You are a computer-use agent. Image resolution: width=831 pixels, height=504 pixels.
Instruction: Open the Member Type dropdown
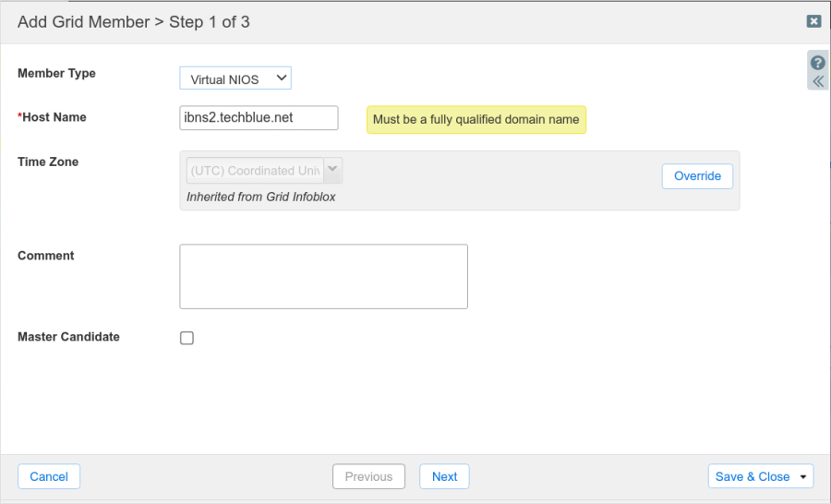235,79
